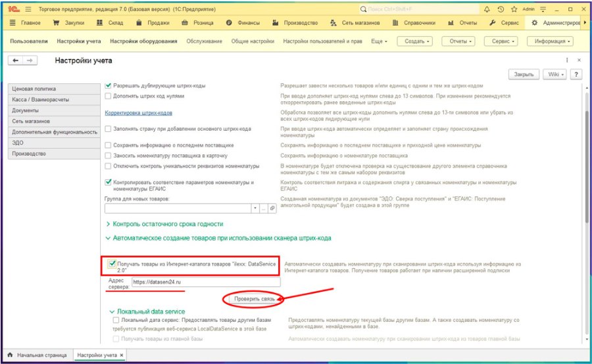Click the Закрыть button

(524, 74)
